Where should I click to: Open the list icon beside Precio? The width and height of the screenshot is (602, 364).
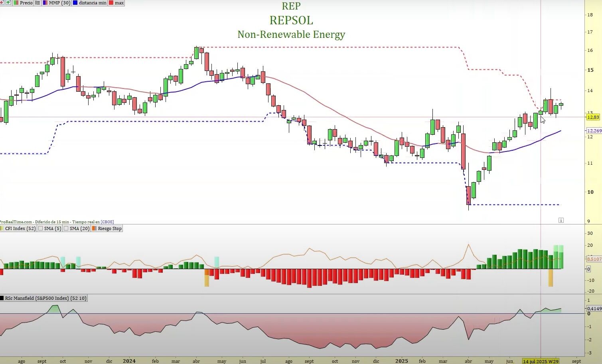coord(38,2)
